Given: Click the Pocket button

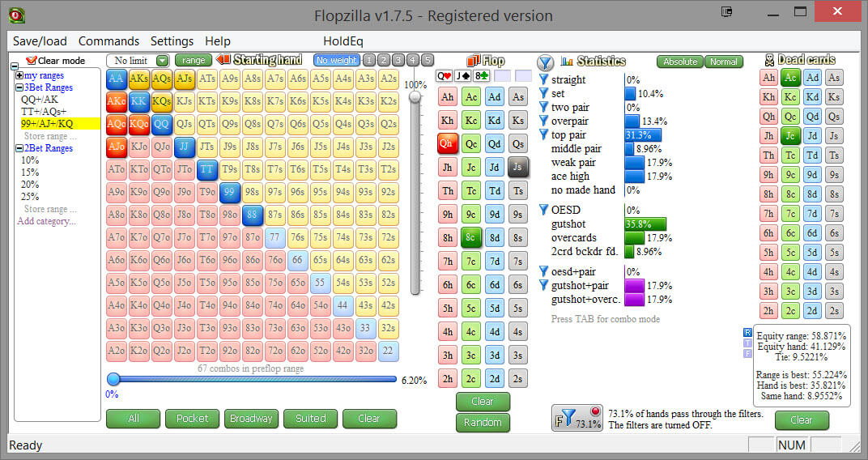Looking at the screenshot, I should tap(192, 419).
